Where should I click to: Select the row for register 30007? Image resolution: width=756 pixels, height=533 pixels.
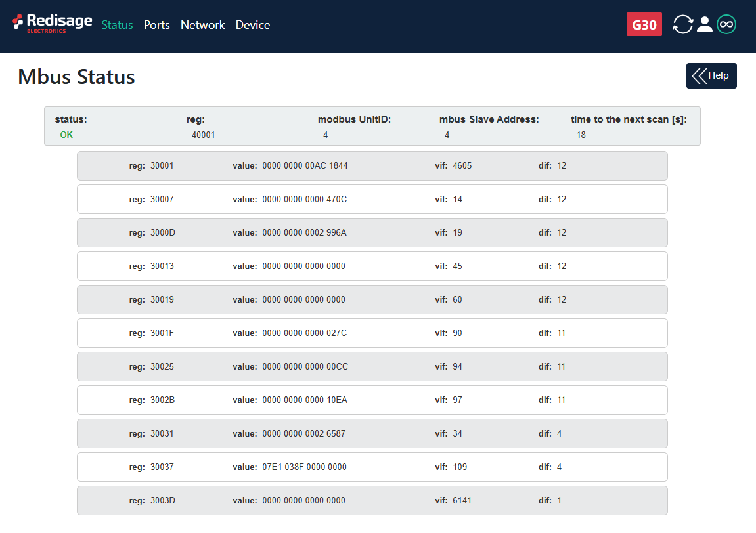pyautogui.click(x=372, y=200)
